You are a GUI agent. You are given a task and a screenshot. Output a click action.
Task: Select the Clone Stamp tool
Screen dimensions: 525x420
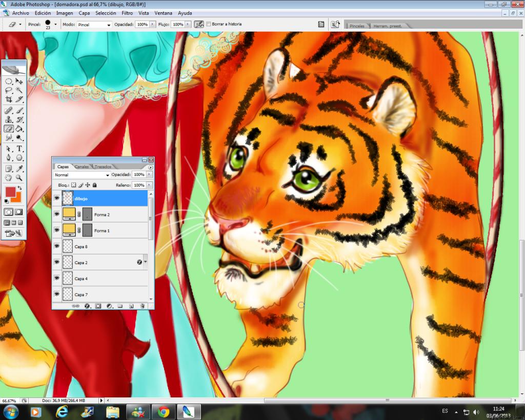point(9,119)
